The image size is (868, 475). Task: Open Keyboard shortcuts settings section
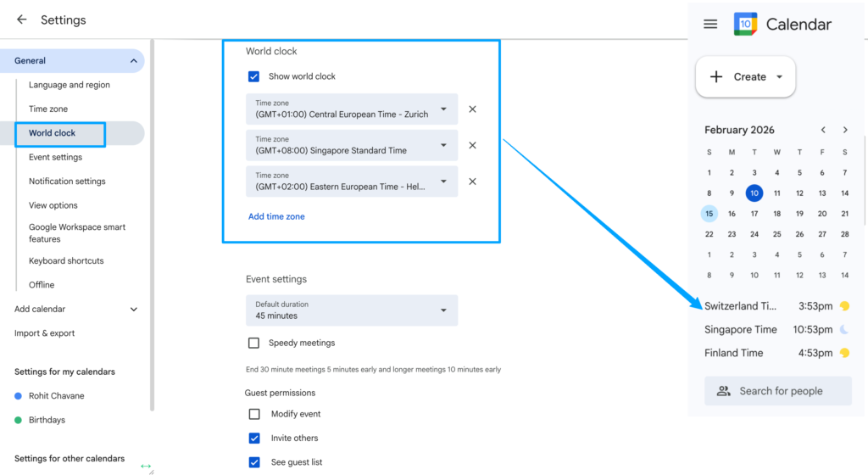coord(66,261)
